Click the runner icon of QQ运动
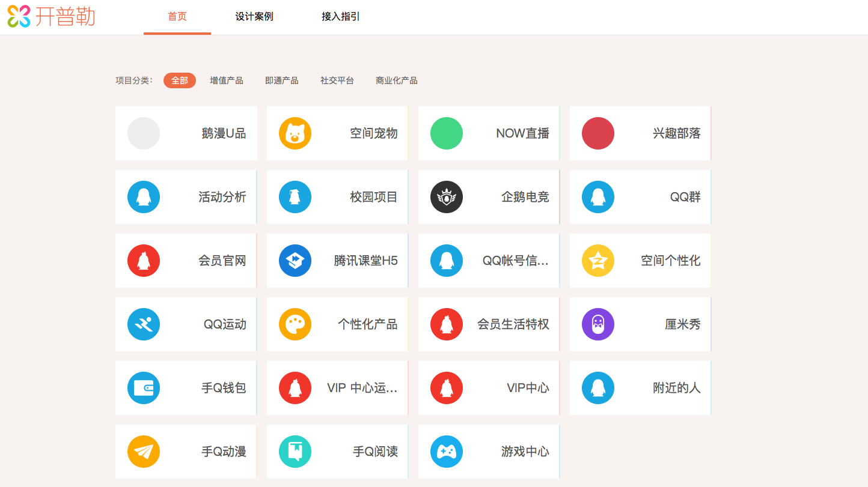Image resolution: width=868 pixels, height=487 pixels. tap(144, 324)
